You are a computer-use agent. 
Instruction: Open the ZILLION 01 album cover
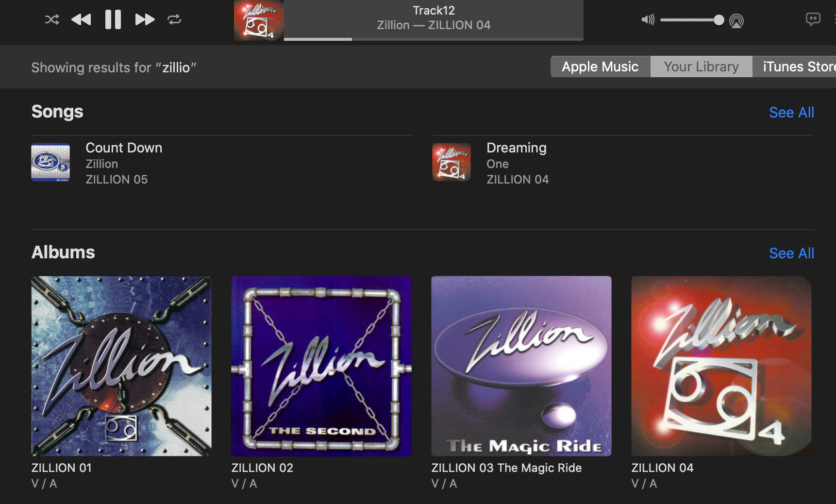121,366
